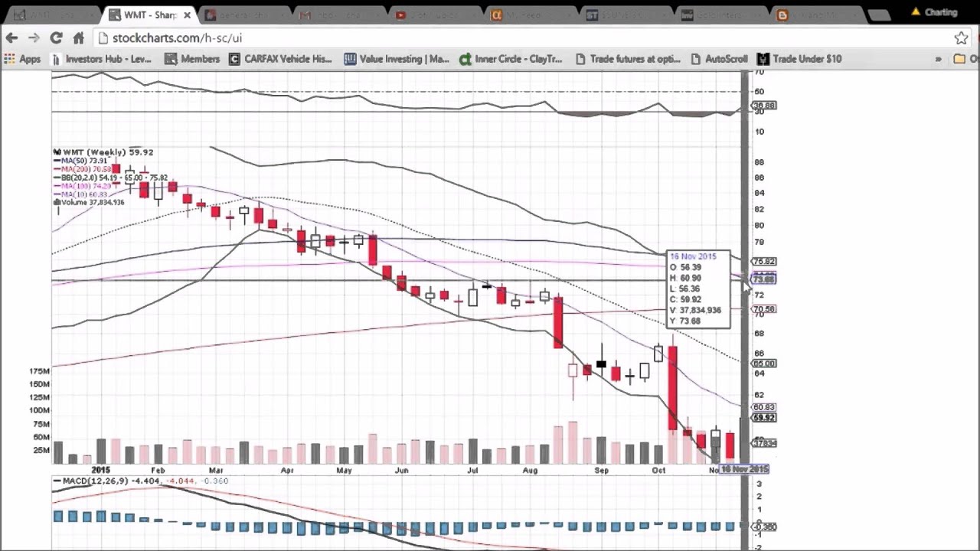
Task: Click the 2015 label on date axis
Action: click(100, 470)
